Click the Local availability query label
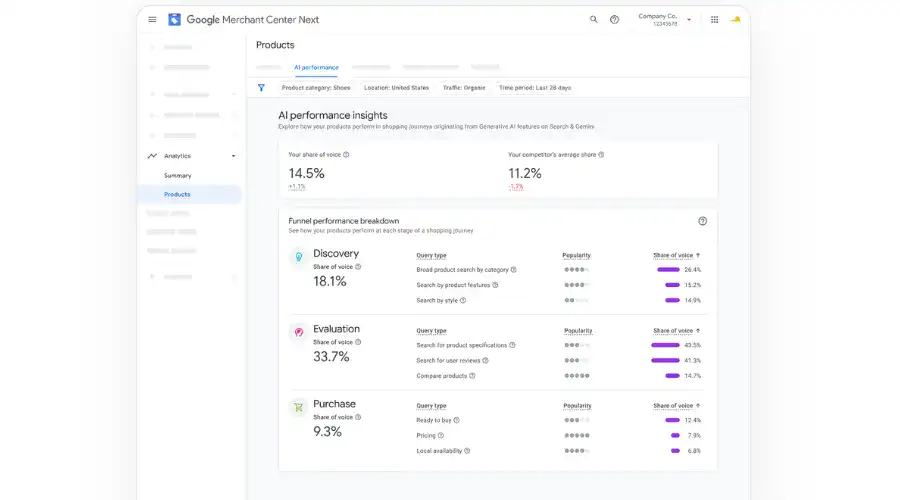The width and height of the screenshot is (900, 500). pos(439,451)
